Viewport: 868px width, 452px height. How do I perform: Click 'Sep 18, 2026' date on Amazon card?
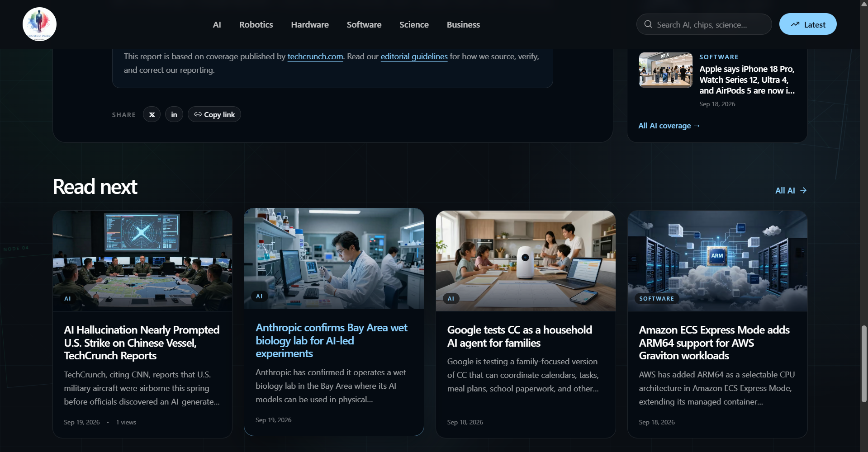coord(657,422)
